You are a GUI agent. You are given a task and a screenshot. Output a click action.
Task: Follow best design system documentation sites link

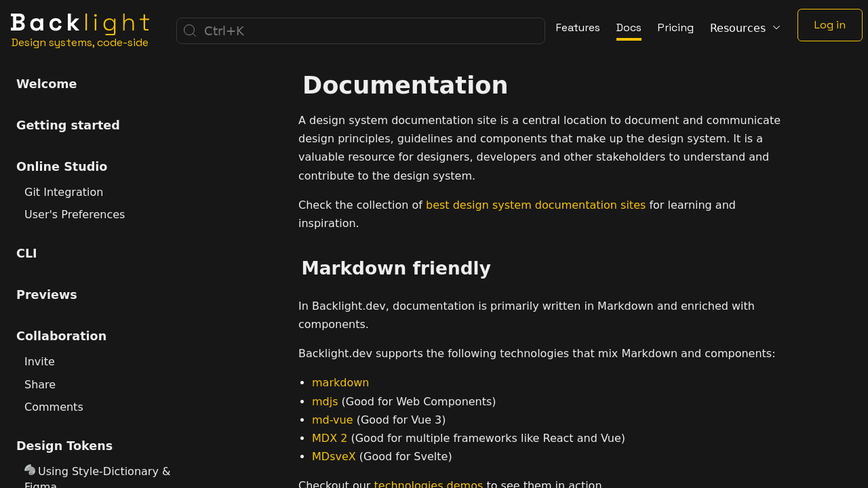(x=536, y=205)
